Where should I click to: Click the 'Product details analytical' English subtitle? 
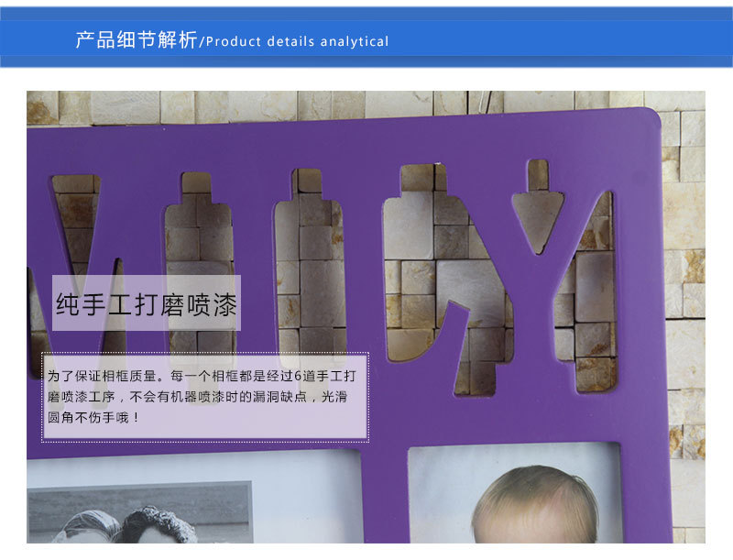click(x=297, y=41)
